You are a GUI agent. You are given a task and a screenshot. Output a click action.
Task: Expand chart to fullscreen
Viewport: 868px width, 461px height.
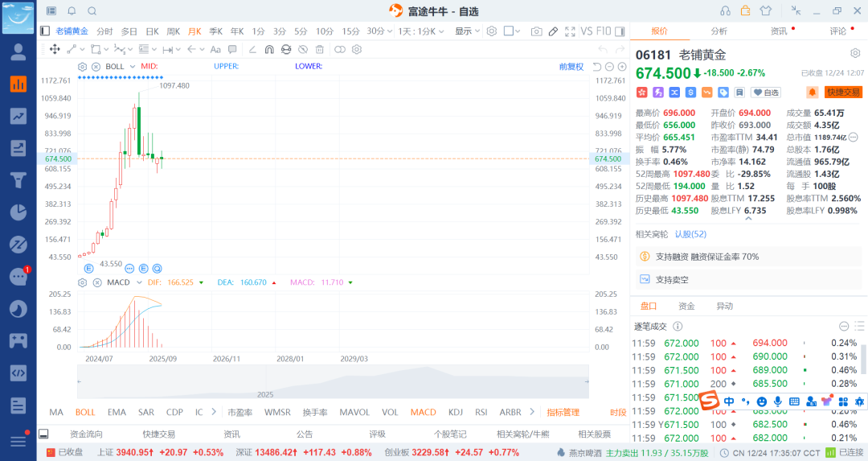(x=570, y=31)
